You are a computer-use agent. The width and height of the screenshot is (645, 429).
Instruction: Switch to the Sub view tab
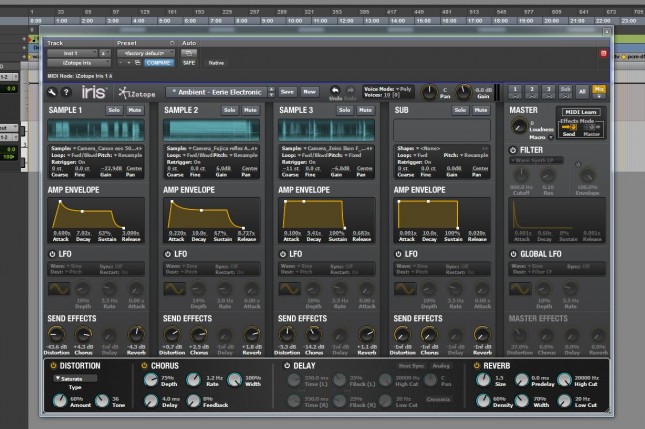pos(564,90)
